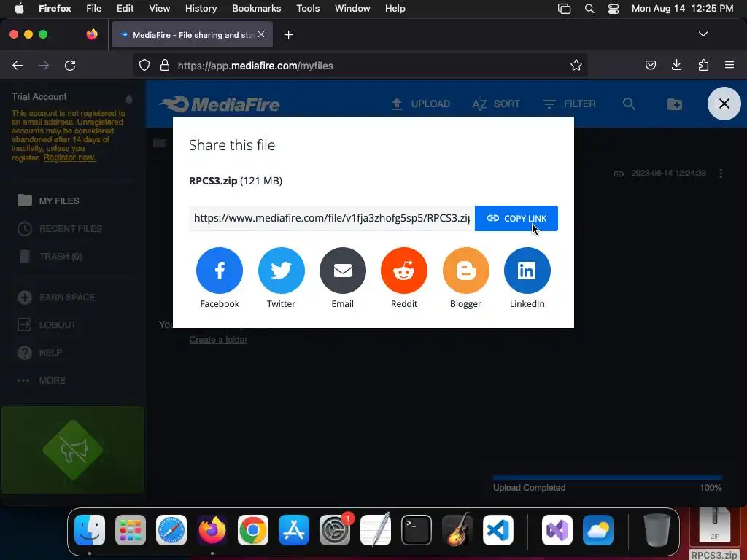Screen dimensions: 747x560
Task: Expand the list all tabs chevron
Action: pyautogui.click(x=703, y=34)
